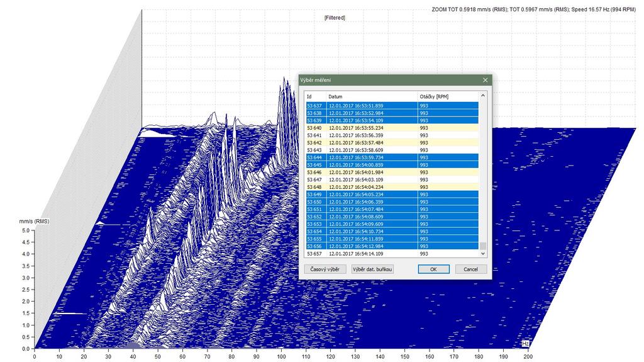The image size is (644, 362).
Task: Click the 5.0 tick on amplitude axis
Action: click(26, 231)
